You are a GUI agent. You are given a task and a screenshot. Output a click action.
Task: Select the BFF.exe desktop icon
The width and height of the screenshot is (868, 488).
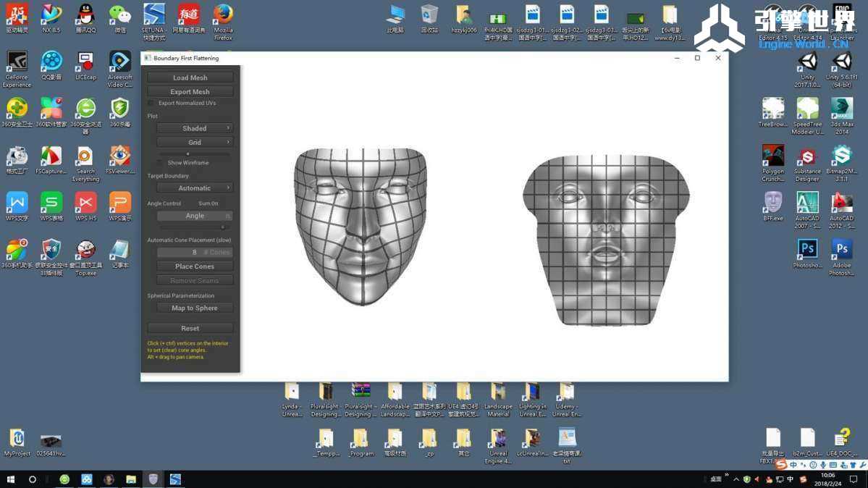[x=772, y=206]
